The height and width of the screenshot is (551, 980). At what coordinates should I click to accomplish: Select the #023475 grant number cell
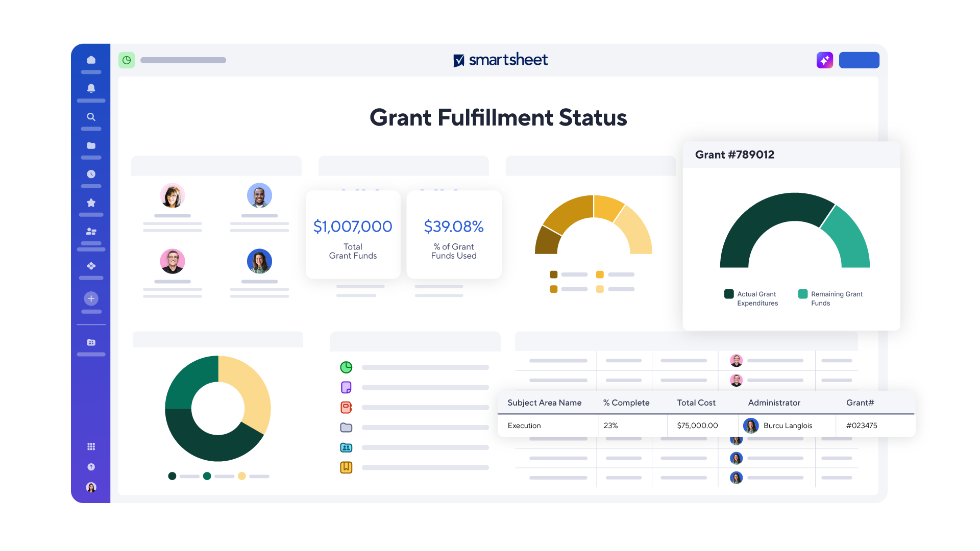coord(875,425)
